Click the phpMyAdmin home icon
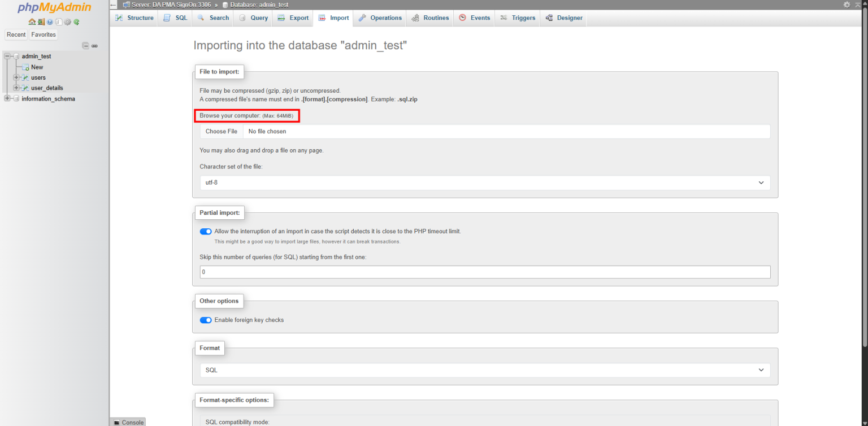Screen dimensions: 868x426 (32, 21)
